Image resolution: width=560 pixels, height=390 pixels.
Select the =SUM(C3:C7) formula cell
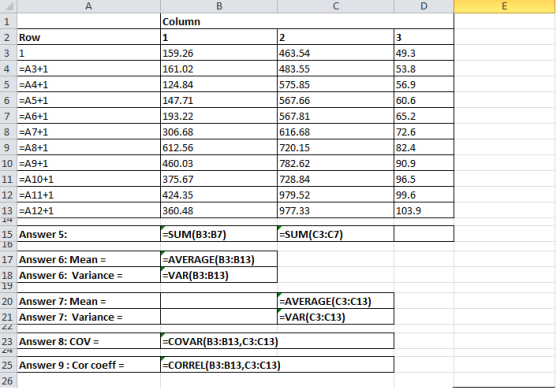[336, 234]
